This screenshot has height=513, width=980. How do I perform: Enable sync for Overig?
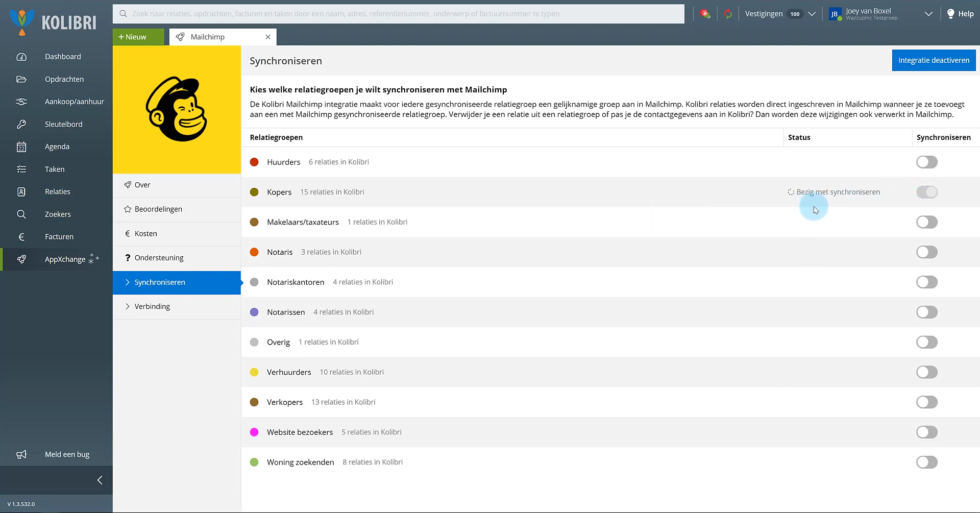(927, 342)
